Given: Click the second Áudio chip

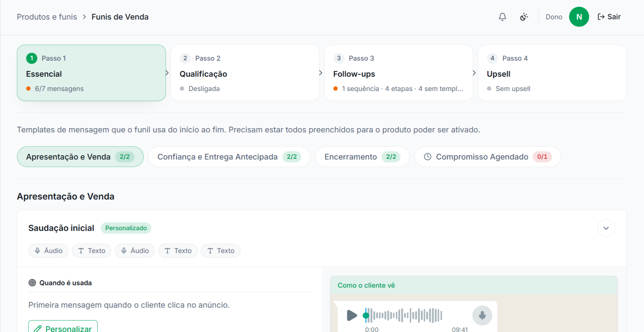Looking at the screenshot, I should click(135, 251).
